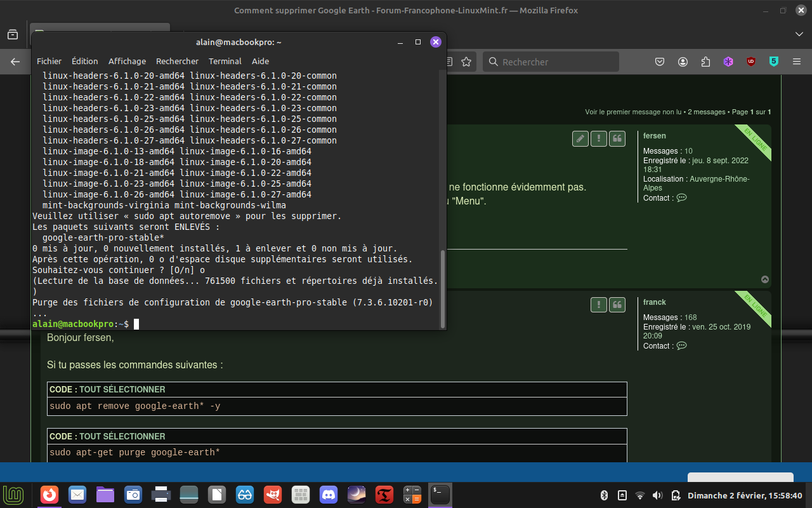Open the Affichage menu in the terminal
812x508 pixels.
127,62
